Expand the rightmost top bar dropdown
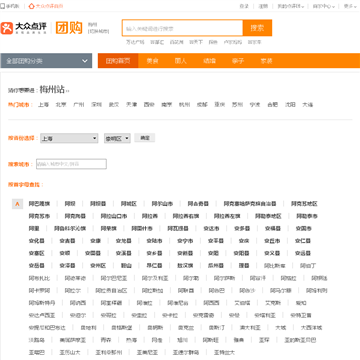The width and height of the screenshot is (360, 360). (x=350, y=6)
